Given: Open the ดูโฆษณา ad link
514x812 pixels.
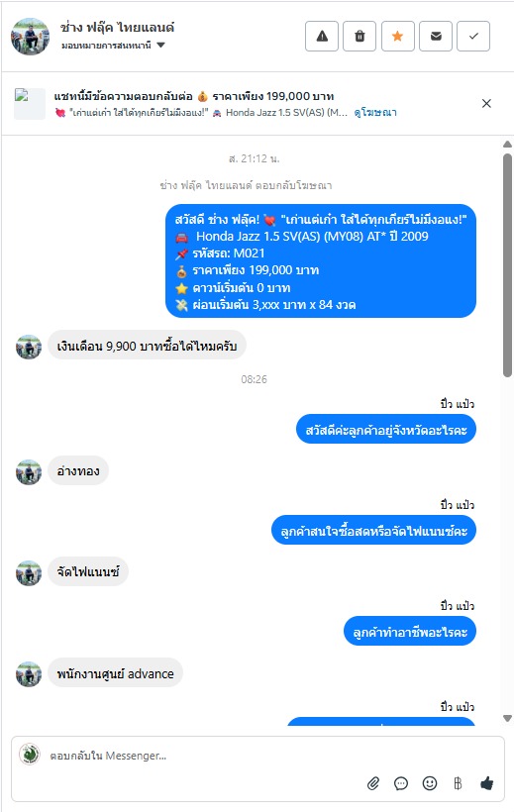Looking at the screenshot, I should click(x=375, y=112).
